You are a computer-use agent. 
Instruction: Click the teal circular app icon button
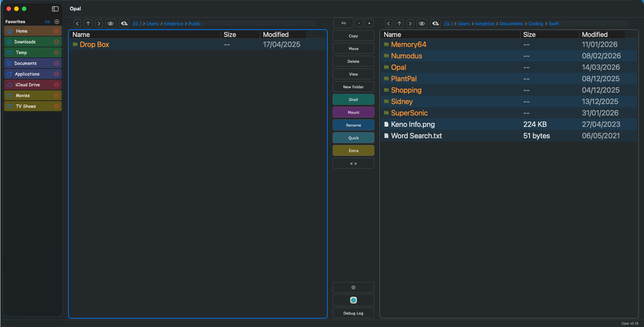[x=353, y=300]
